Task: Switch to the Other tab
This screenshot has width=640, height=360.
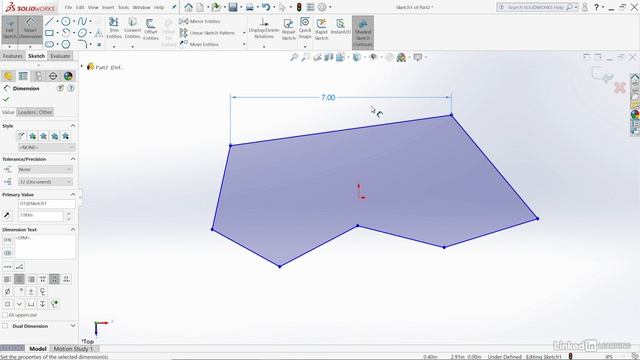Action: [45, 112]
